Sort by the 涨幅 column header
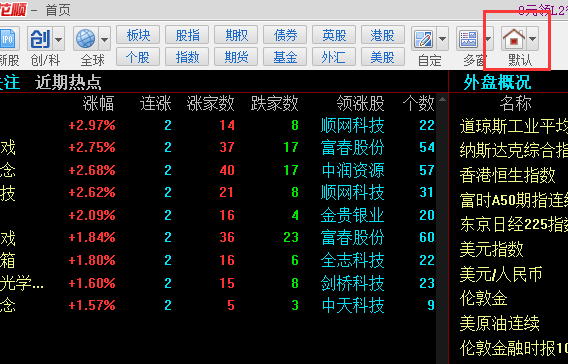 pos(98,104)
